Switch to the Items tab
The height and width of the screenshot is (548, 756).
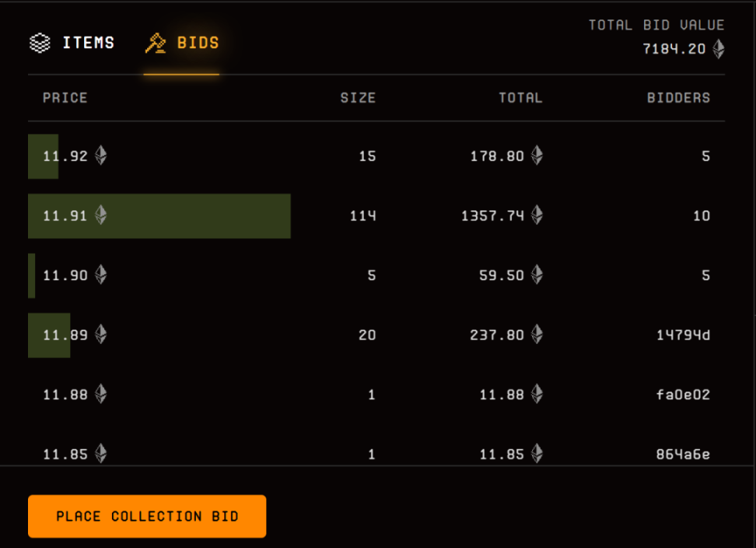coord(88,43)
